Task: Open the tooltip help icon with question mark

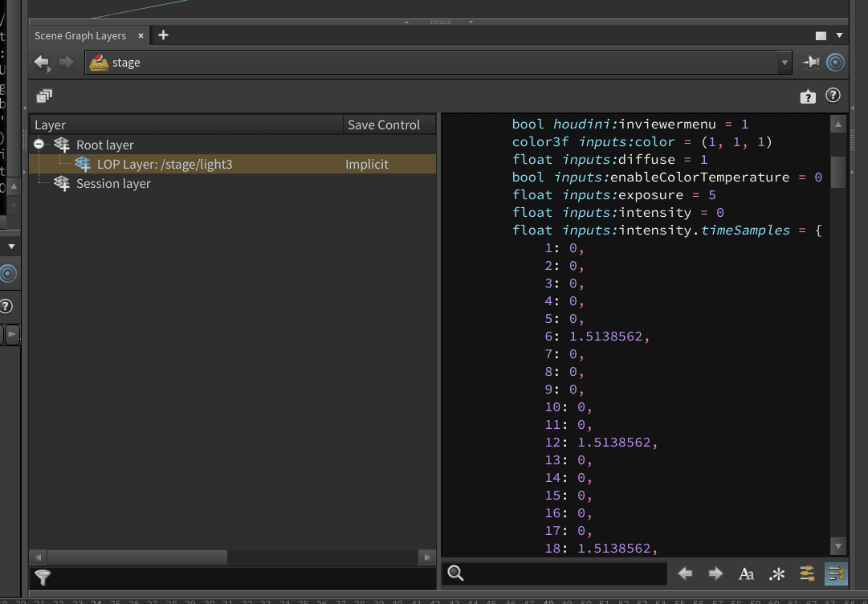Action: (x=808, y=96)
